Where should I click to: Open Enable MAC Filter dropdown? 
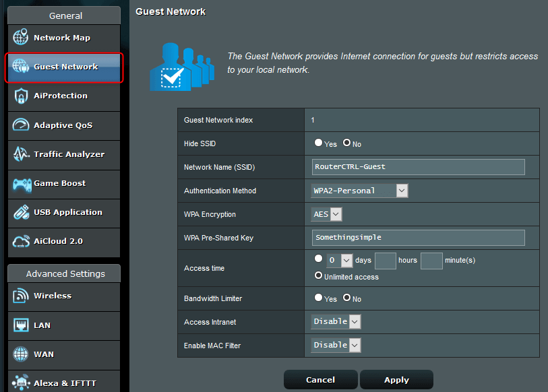pyautogui.click(x=336, y=345)
